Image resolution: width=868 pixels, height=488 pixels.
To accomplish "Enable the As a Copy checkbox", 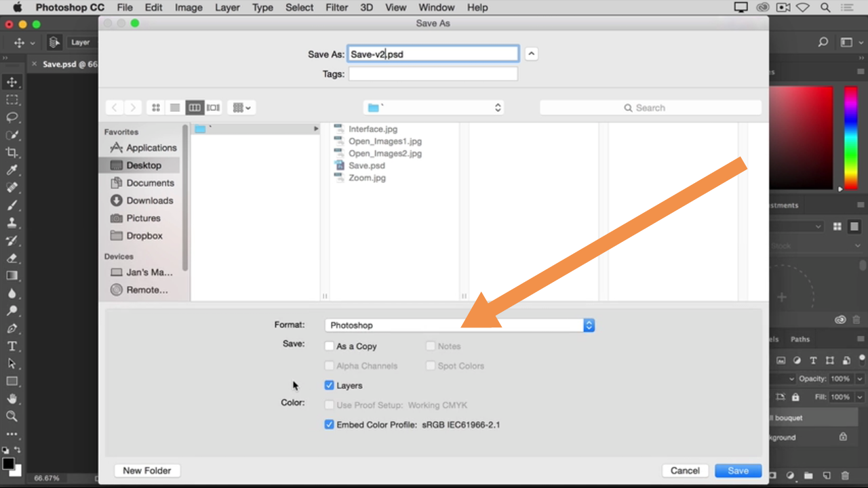I will (x=330, y=346).
